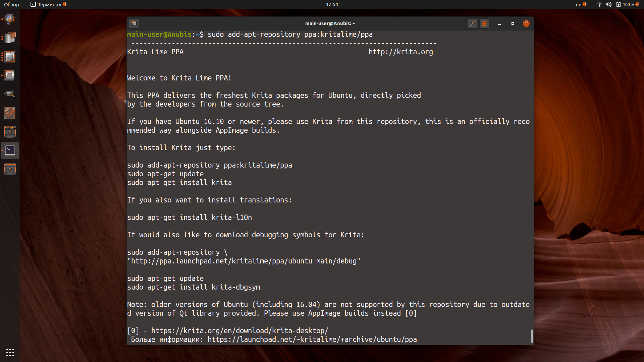
Task: Click the line 'sudo apt-get install krita-dbgsym'
Action: (x=194, y=287)
